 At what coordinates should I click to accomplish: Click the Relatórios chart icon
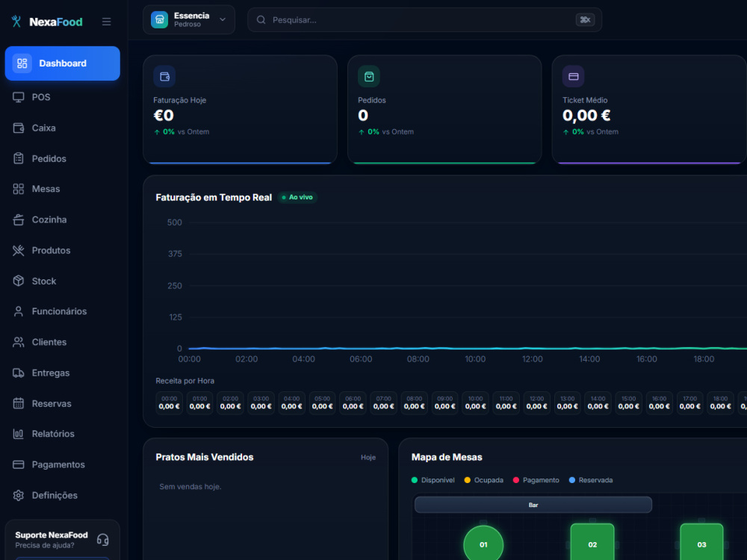pyautogui.click(x=19, y=434)
